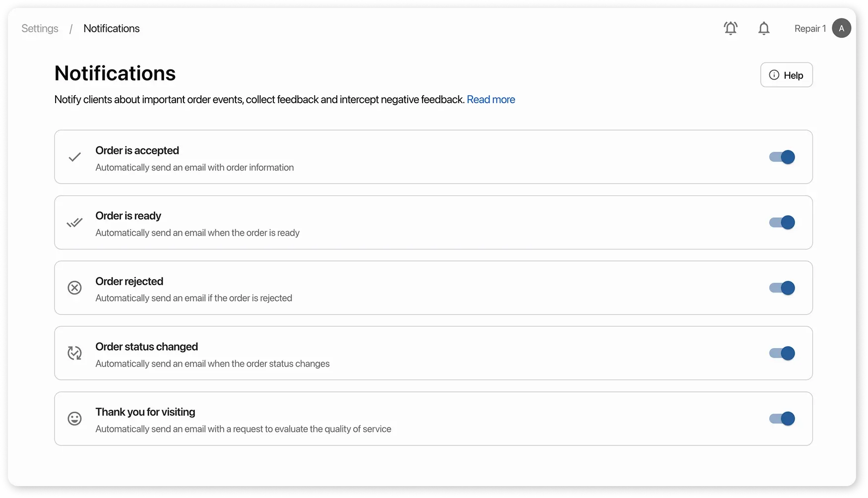The width and height of the screenshot is (868, 498).
Task: Click the double-check icon for Order is ready
Action: [x=74, y=222]
